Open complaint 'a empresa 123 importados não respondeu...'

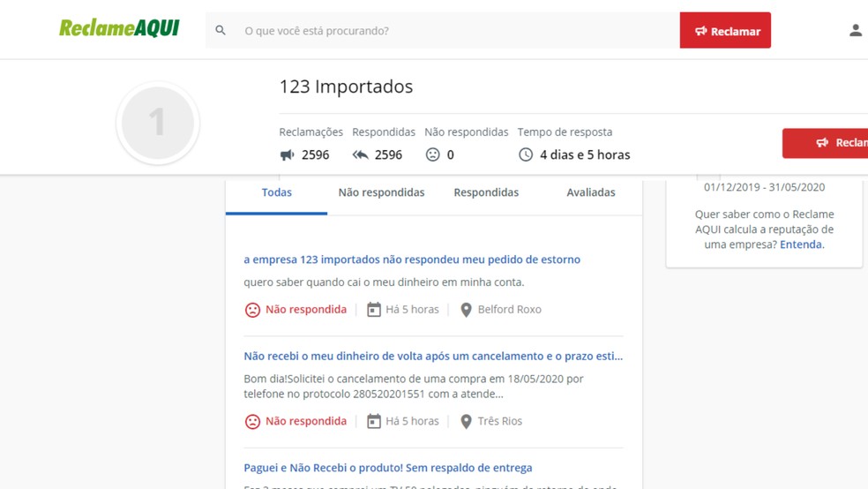tap(412, 260)
